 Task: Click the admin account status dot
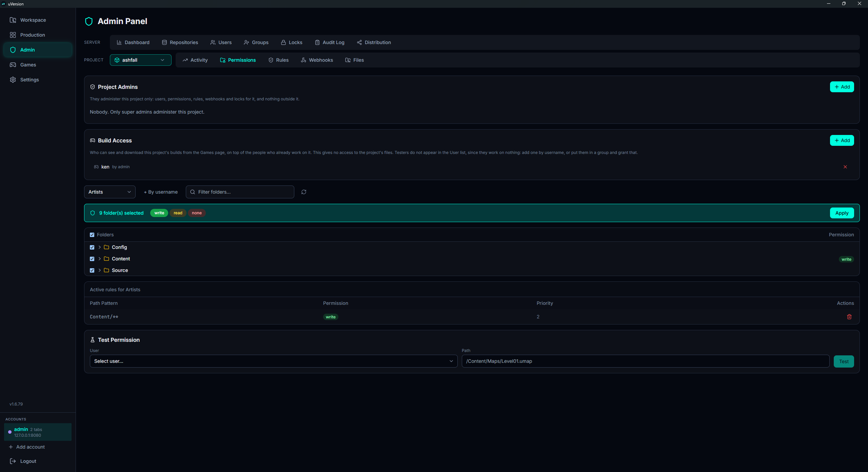[x=10, y=432]
